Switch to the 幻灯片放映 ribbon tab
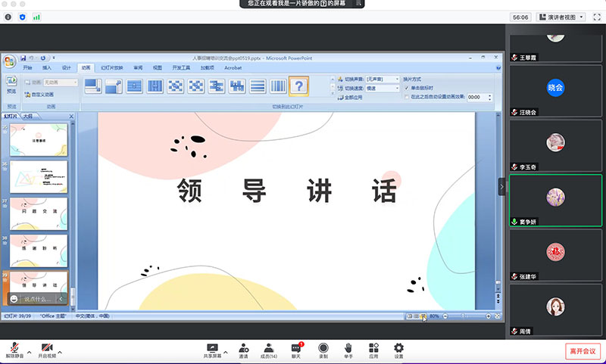The width and height of the screenshot is (606, 364). [x=112, y=67]
